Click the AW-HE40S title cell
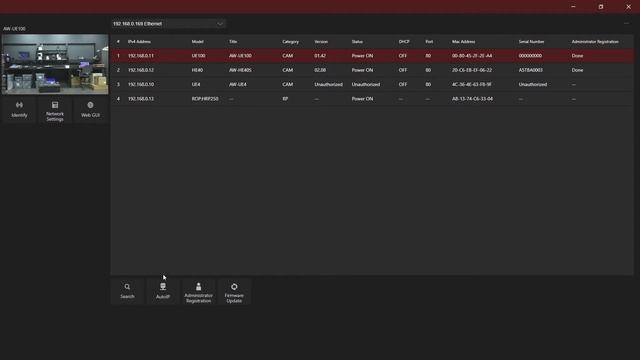Image resolution: width=640 pixels, height=360 pixels. pyautogui.click(x=240, y=70)
